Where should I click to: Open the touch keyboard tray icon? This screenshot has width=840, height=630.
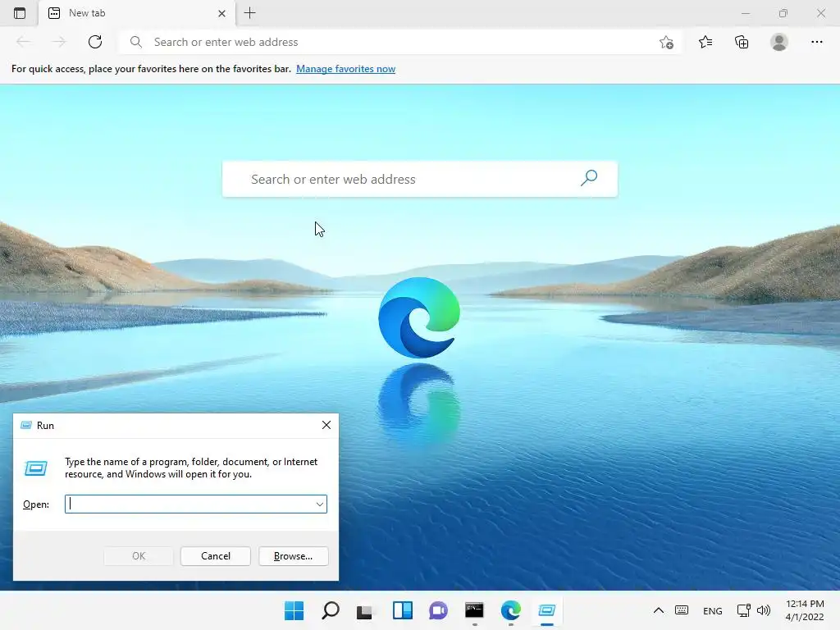click(682, 610)
